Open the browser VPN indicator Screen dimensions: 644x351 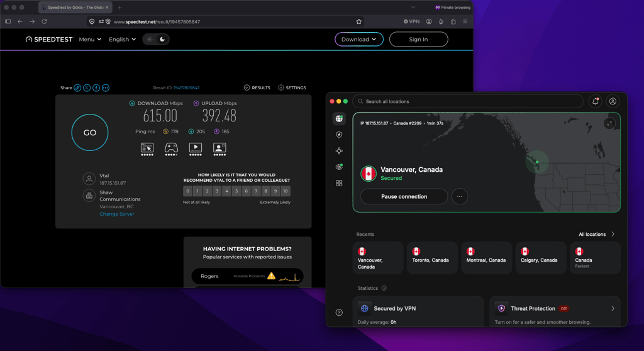point(411,21)
